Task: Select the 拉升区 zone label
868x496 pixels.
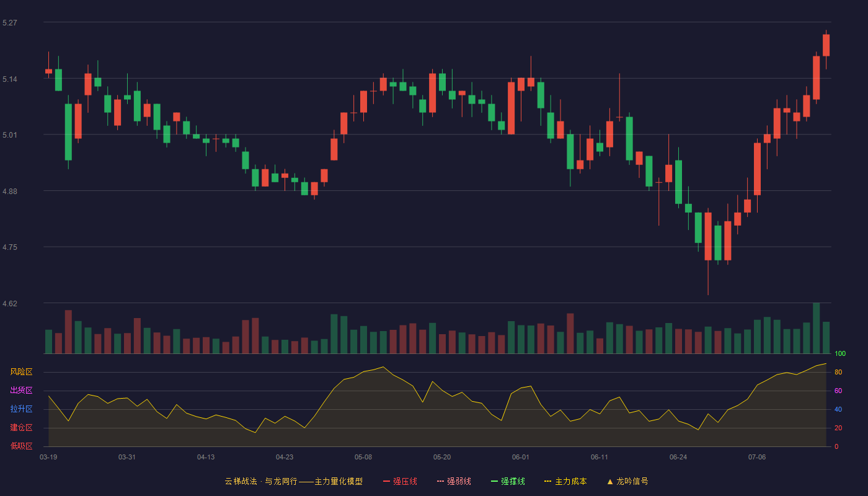Action: click(21, 409)
